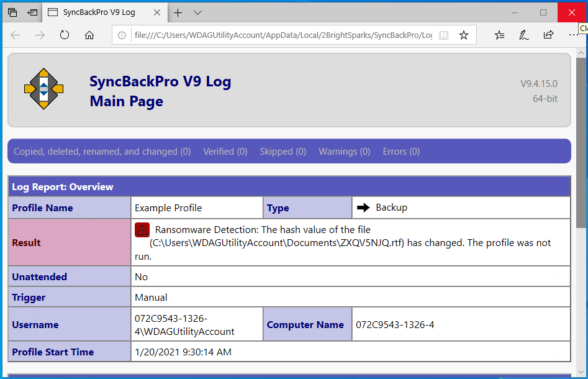
Task: Open the tabs you've set aside icon
Action: [12, 12]
